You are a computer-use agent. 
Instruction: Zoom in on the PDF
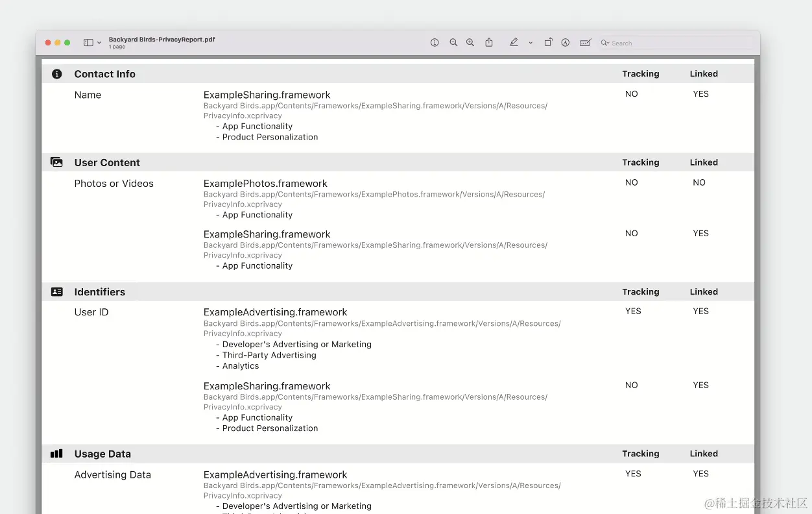[470, 43]
